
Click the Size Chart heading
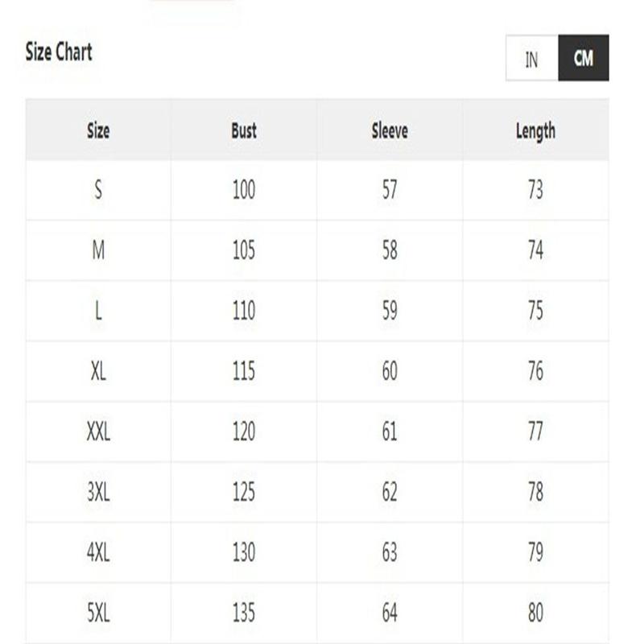[x=59, y=52]
